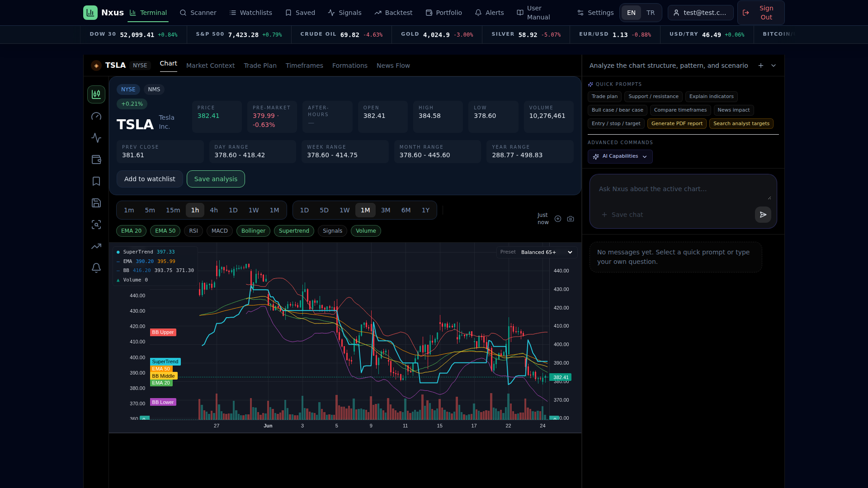This screenshot has height=488, width=868.
Task: Open the scan search sidebar icon
Action: [96, 225]
